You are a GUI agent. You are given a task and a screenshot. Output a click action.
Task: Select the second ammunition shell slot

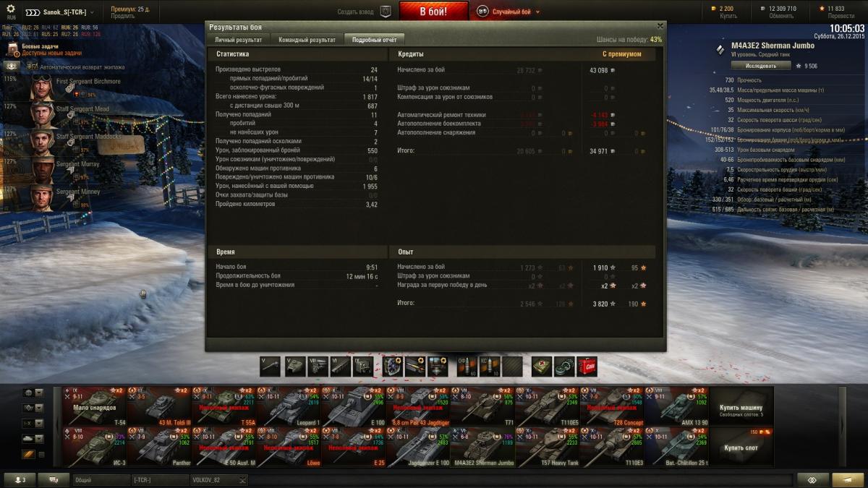coord(490,367)
